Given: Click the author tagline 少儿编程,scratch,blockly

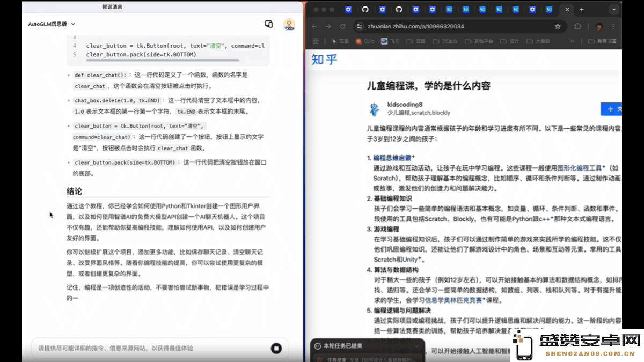Looking at the screenshot, I should click(x=419, y=113).
